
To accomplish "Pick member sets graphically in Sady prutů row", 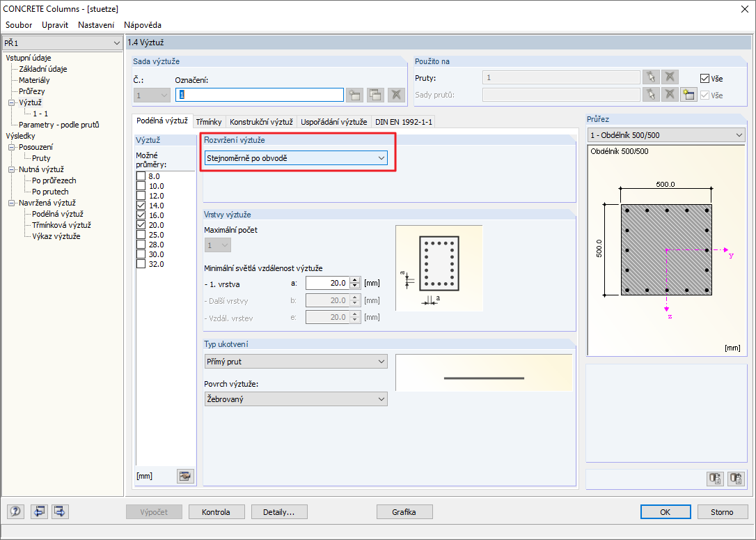I will pyautogui.click(x=651, y=95).
